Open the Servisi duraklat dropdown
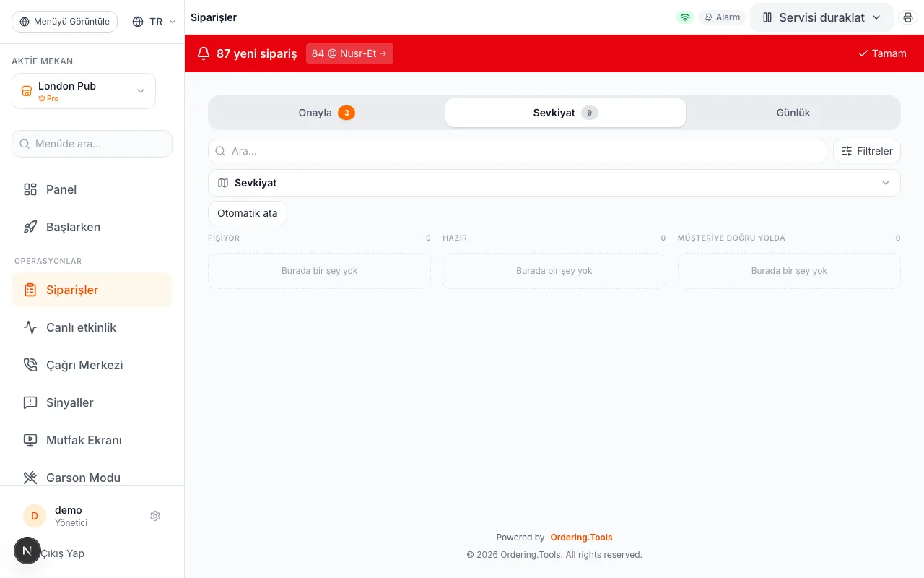The width and height of the screenshot is (924, 578). tap(821, 17)
